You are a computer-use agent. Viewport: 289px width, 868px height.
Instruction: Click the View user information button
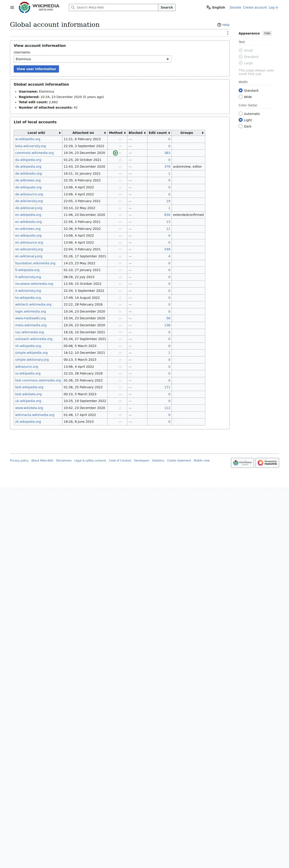point(36,69)
